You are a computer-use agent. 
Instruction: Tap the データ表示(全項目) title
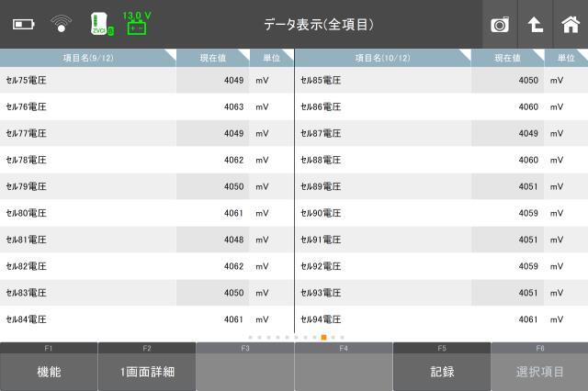[319, 25]
